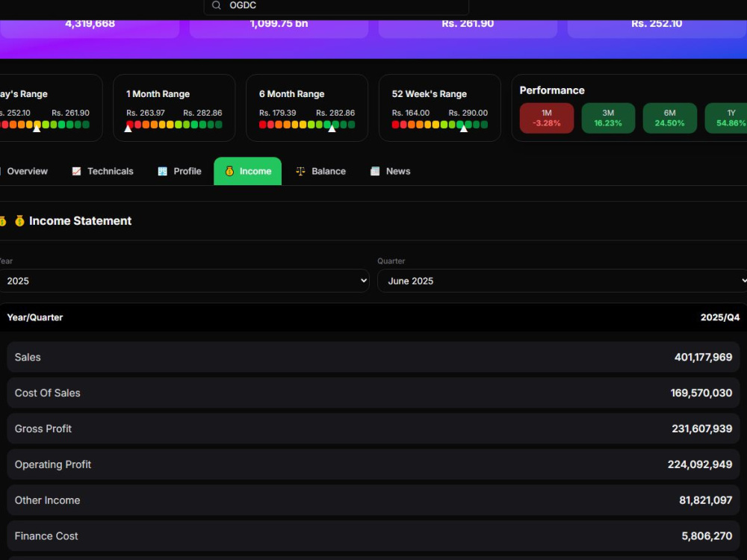747x560 pixels.
Task: Click the 1 Month Range color bar
Action: 174,125
